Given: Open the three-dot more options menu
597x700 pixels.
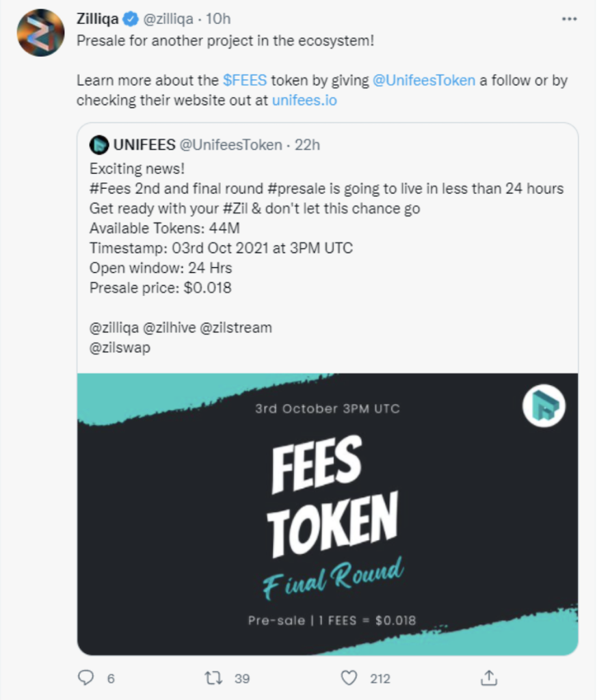Looking at the screenshot, I should coord(570,18).
